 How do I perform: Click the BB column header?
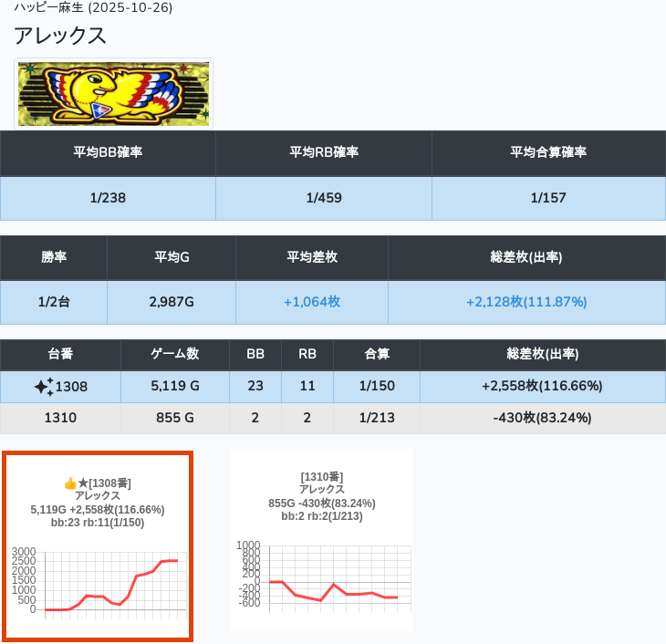[x=255, y=354]
